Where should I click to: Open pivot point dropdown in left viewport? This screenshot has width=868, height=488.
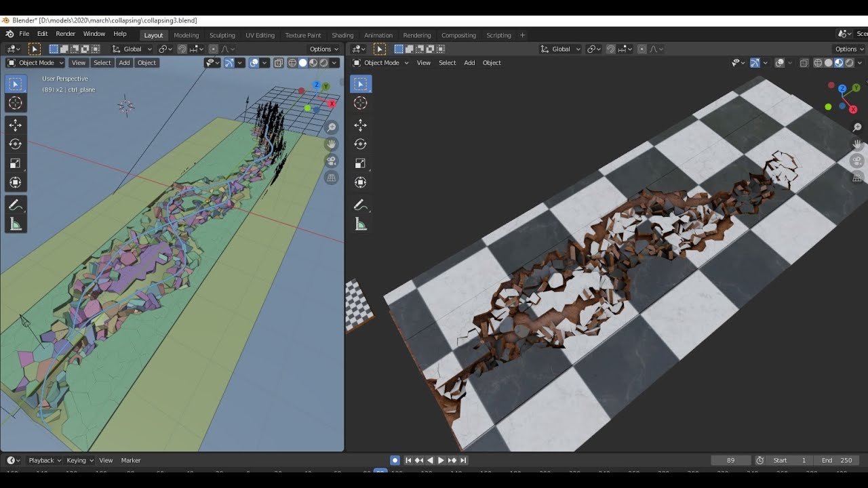coord(165,49)
